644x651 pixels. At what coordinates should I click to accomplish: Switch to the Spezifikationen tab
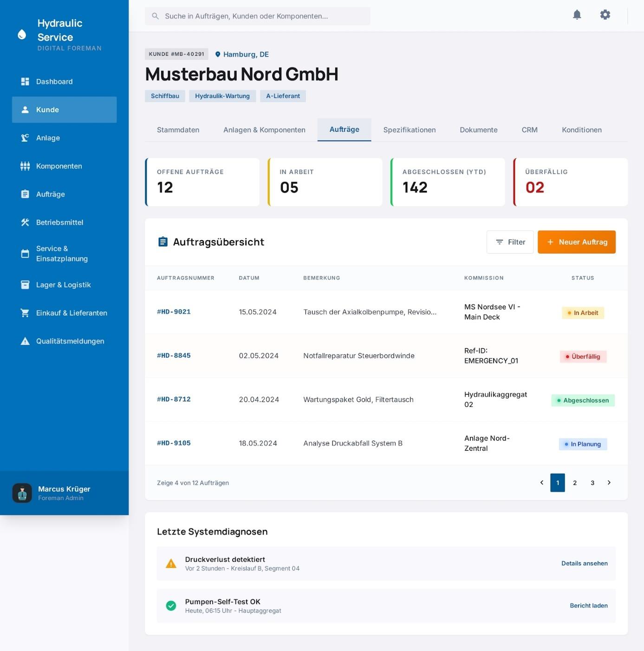point(410,130)
